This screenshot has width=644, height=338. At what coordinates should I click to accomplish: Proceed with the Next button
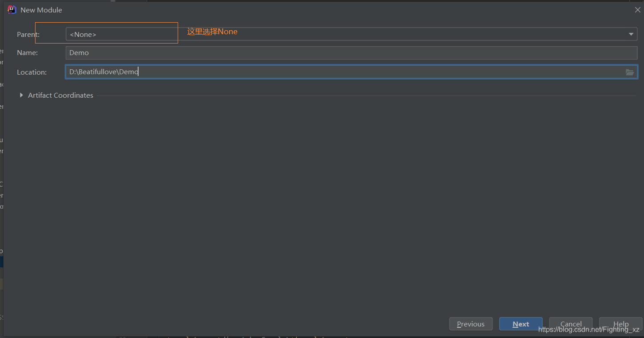pyautogui.click(x=521, y=324)
